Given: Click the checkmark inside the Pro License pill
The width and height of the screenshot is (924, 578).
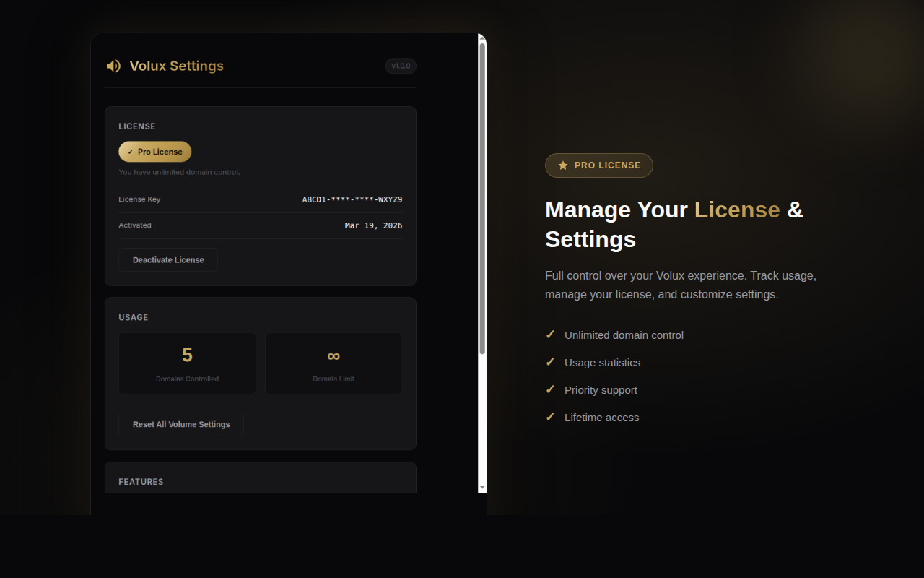Looking at the screenshot, I should [131, 152].
